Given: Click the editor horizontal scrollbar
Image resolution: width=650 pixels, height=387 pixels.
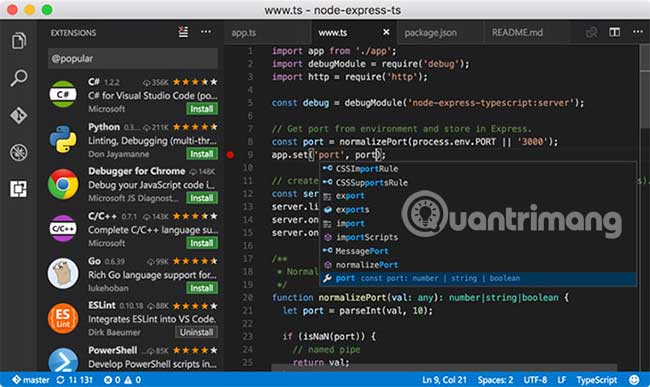Looking at the screenshot, I should click(x=444, y=368).
